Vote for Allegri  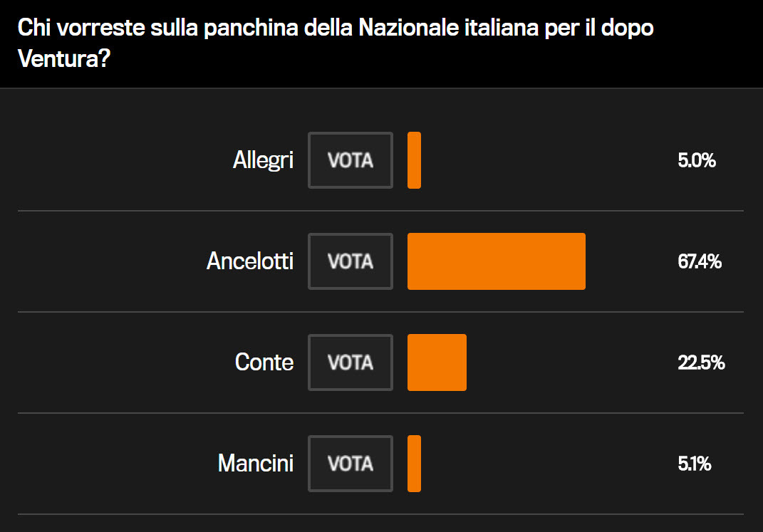(x=351, y=160)
